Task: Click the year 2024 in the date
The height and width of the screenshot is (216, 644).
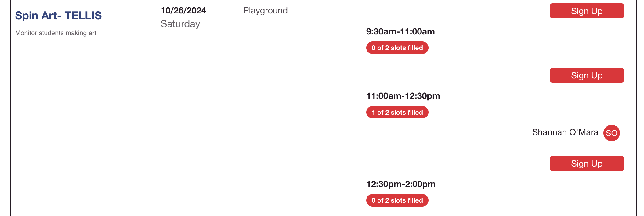Action: tap(196, 11)
